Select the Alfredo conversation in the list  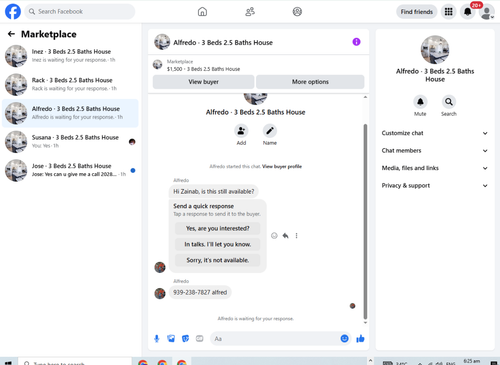(x=70, y=113)
